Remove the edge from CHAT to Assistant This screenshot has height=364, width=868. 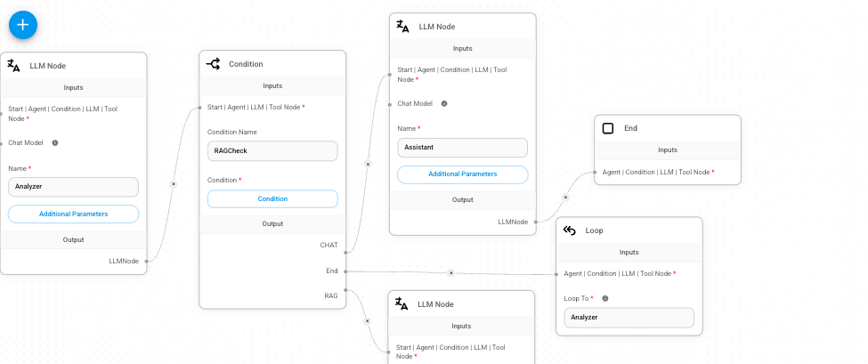pyautogui.click(x=368, y=164)
